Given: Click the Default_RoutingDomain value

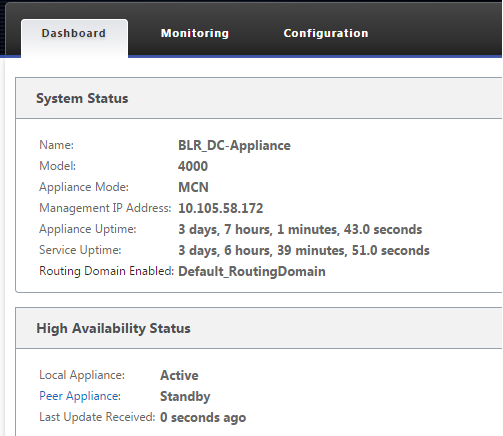Looking at the screenshot, I should click(x=252, y=271).
